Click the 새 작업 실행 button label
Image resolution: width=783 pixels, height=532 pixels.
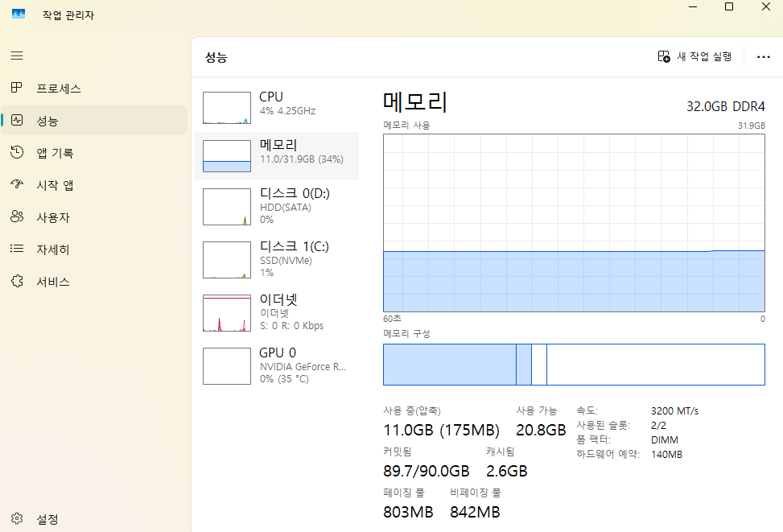[704, 56]
